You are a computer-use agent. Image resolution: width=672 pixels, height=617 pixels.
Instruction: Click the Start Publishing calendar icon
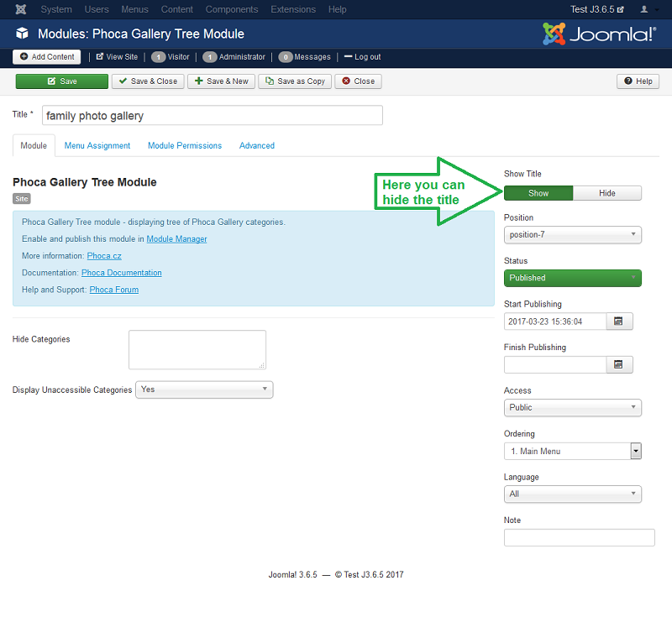(619, 322)
